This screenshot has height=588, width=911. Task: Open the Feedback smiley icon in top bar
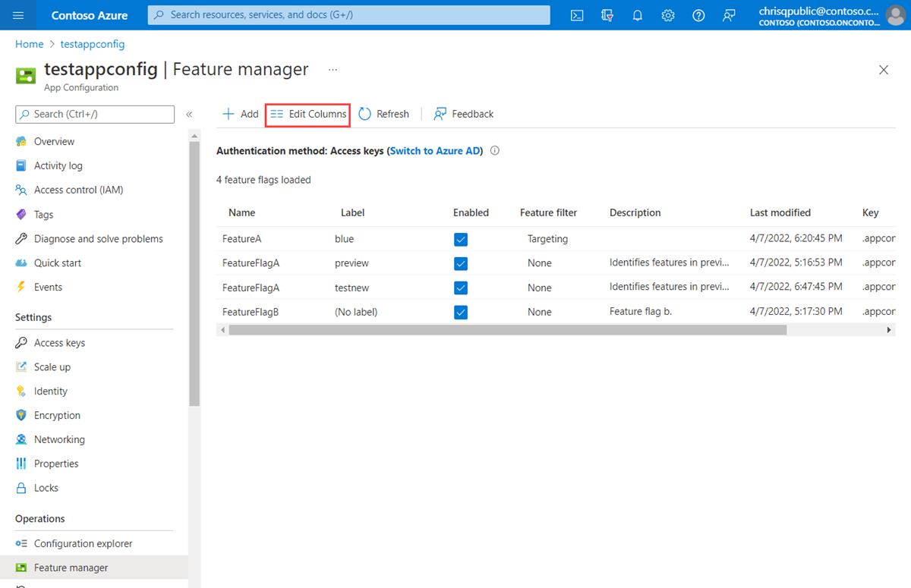pos(729,15)
